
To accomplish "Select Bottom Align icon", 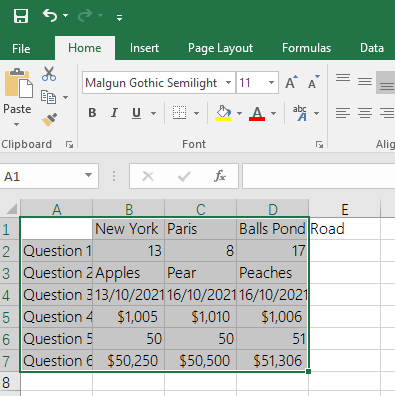I will point(386,83).
